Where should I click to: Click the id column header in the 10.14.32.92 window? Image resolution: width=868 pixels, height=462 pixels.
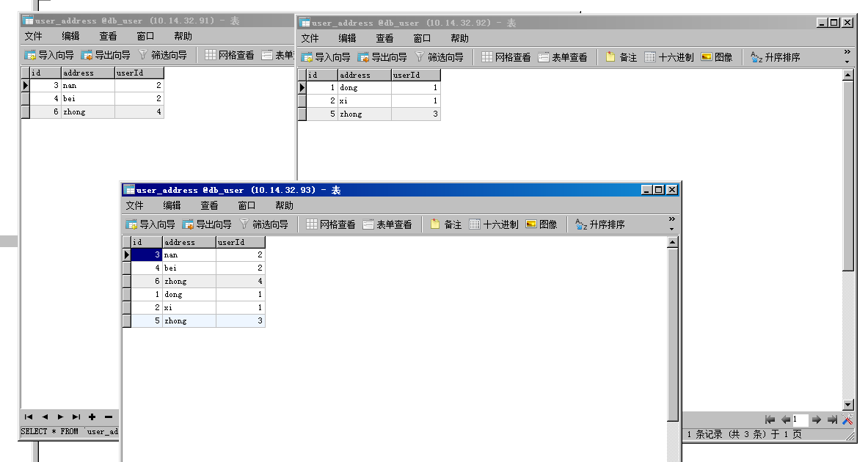coord(322,75)
